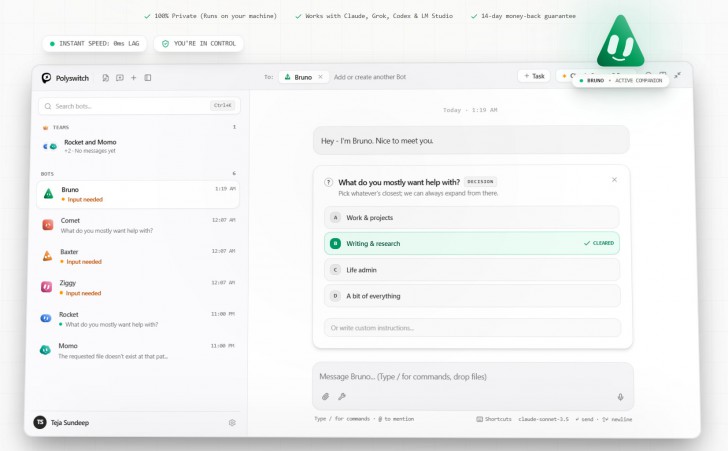Select the Bruno bot in sidebar
This screenshot has height=451, width=728.
[x=138, y=194]
